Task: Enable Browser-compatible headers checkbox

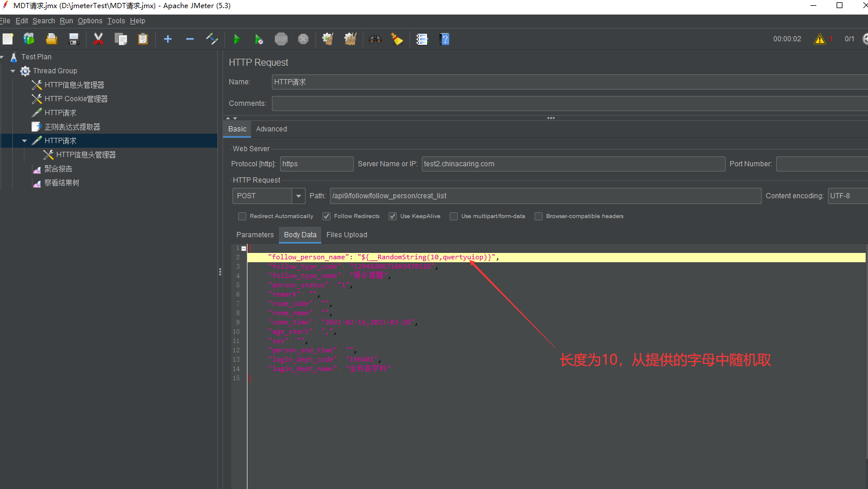Action: click(x=539, y=216)
